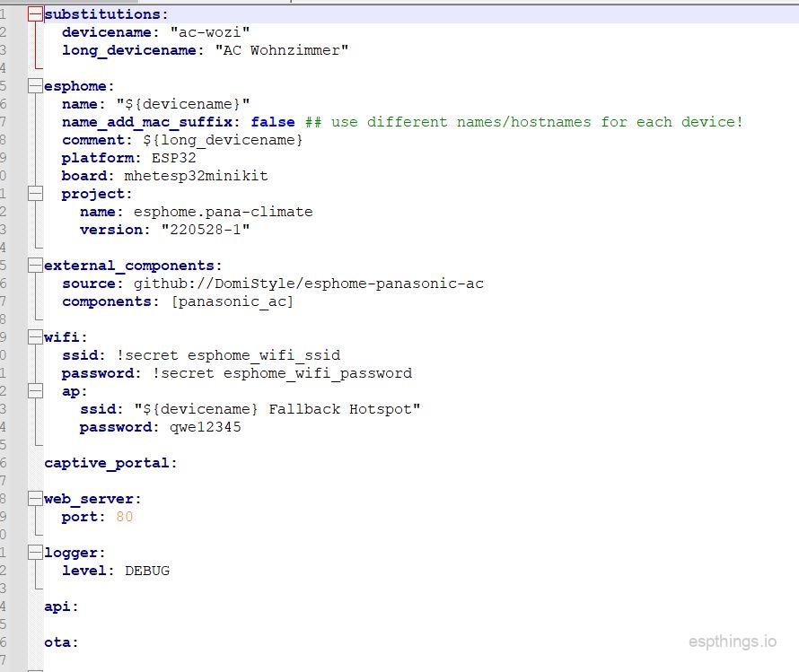Click the ${long_devicename} comment value
Image resolution: width=799 pixels, height=672 pixels.
[x=223, y=140]
